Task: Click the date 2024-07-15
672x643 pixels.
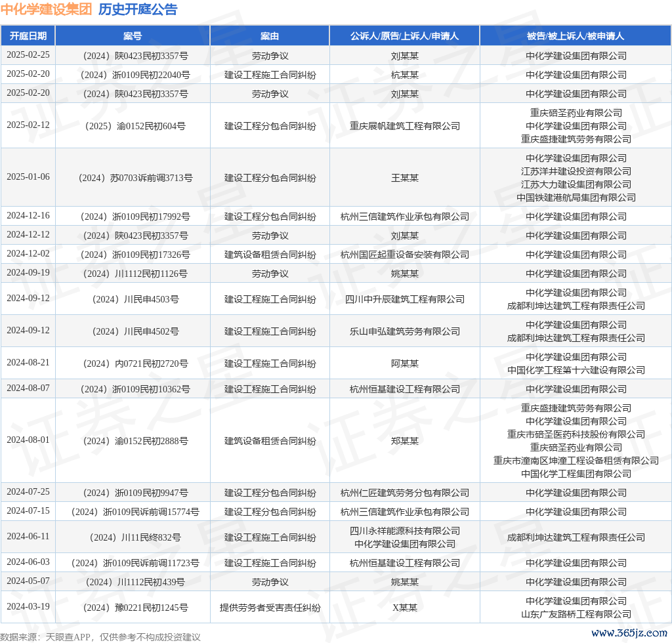Action: [28, 511]
